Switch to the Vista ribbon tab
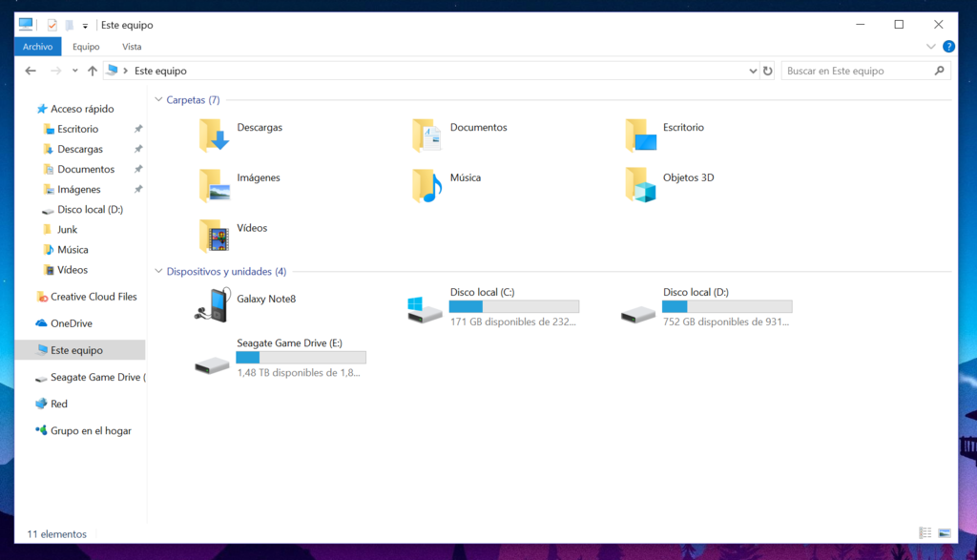The image size is (977, 560). [132, 46]
